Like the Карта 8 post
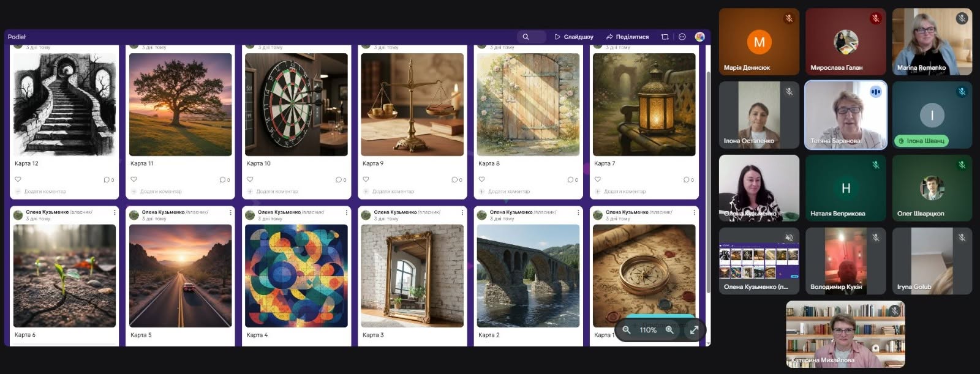 [x=481, y=179]
